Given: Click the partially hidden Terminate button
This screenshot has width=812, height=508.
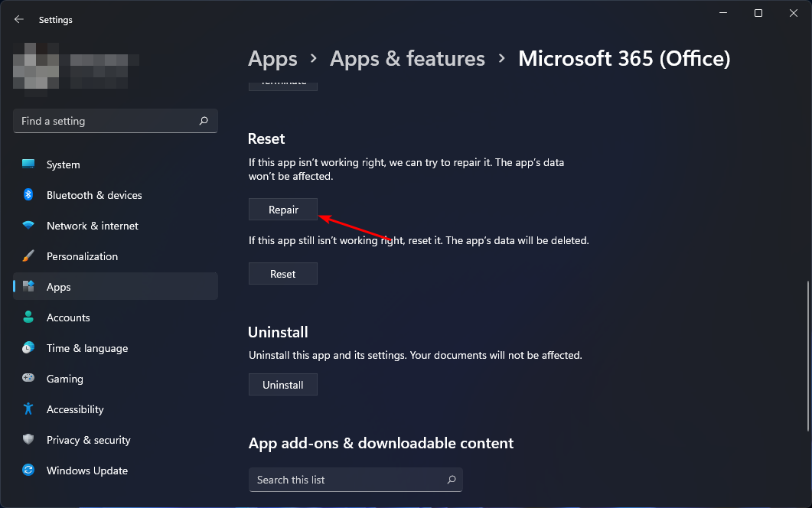Looking at the screenshot, I should point(282,86).
